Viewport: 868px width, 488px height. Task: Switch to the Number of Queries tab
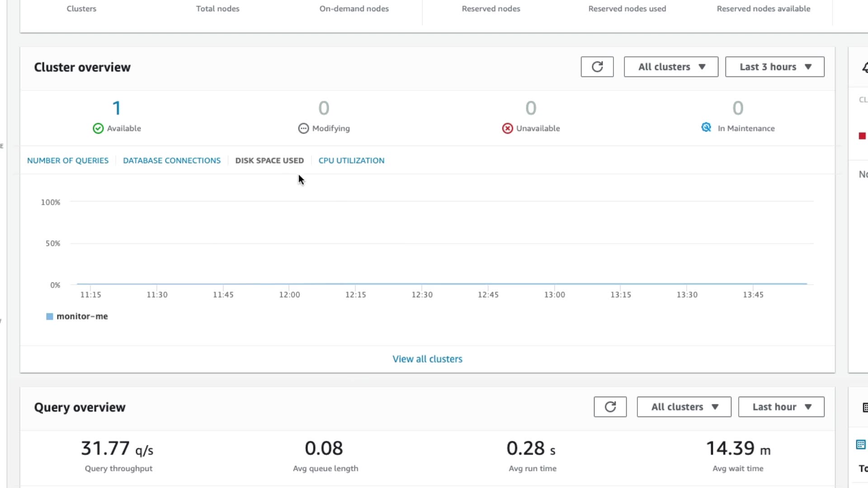68,160
